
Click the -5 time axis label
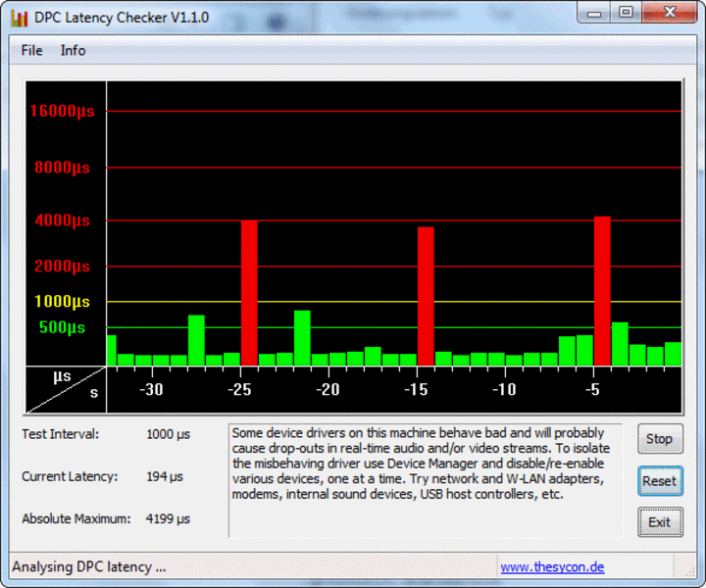click(592, 390)
